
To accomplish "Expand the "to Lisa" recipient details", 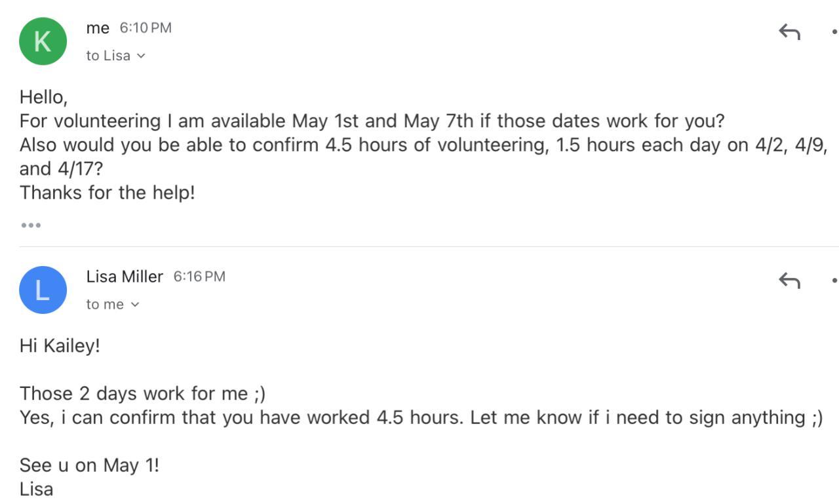I will coord(115,56).
